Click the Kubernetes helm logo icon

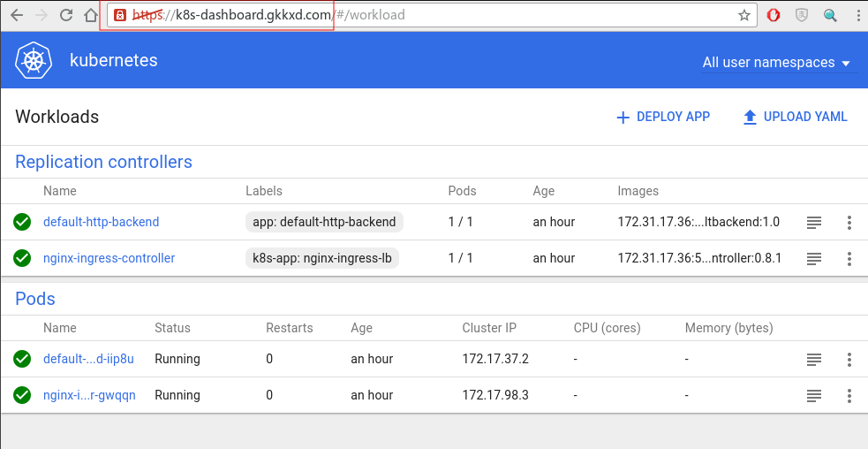(x=34, y=60)
